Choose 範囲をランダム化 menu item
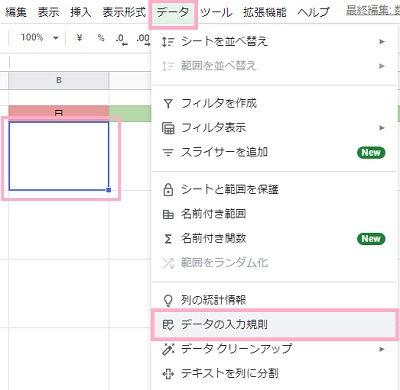The image size is (400, 390). [274, 263]
